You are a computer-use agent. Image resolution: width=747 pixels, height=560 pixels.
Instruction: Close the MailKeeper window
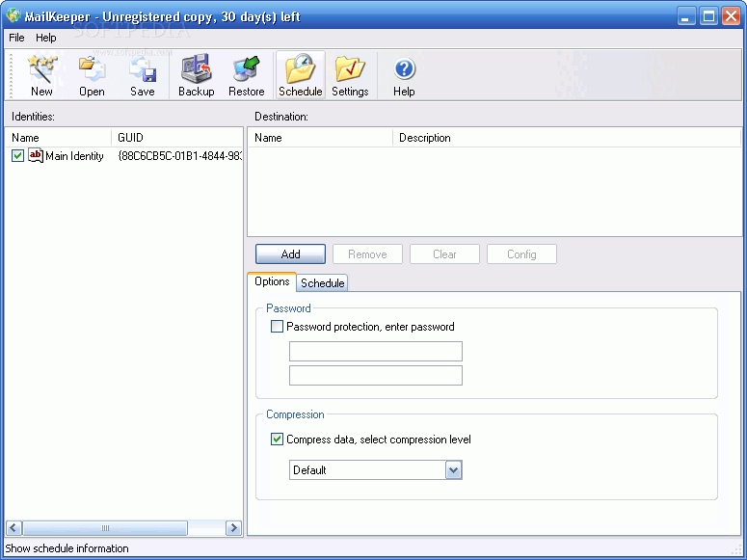tap(731, 16)
